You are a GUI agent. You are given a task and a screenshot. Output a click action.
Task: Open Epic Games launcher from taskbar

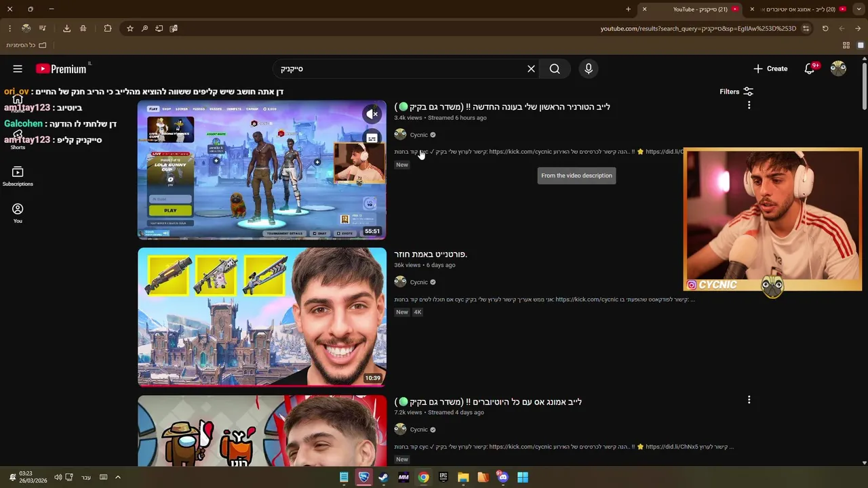click(x=443, y=477)
